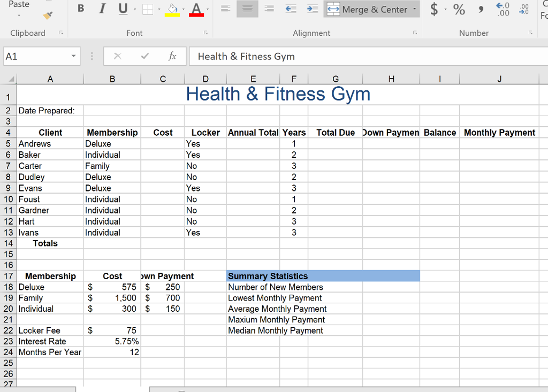Select Number of New Members cell
This screenshot has height=392, width=548.
coord(276,287)
